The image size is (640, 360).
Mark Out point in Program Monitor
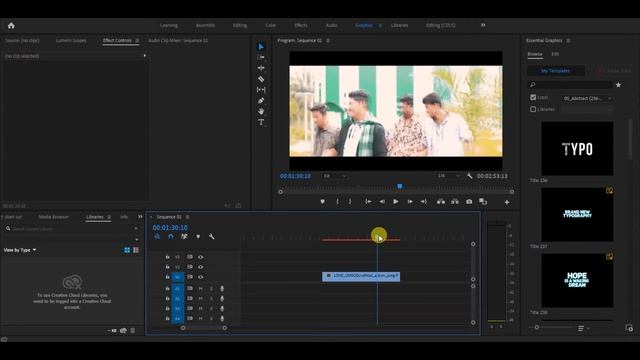[x=350, y=202]
